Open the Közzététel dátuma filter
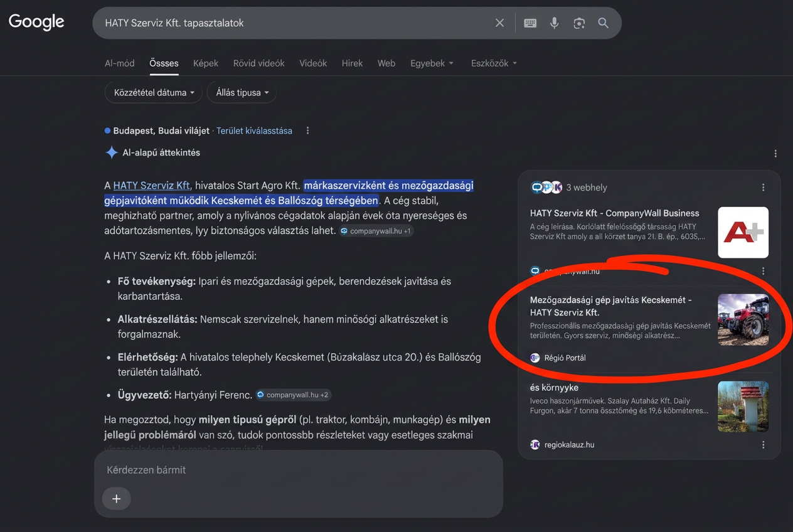This screenshot has width=793, height=532. (x=154, y=92)
